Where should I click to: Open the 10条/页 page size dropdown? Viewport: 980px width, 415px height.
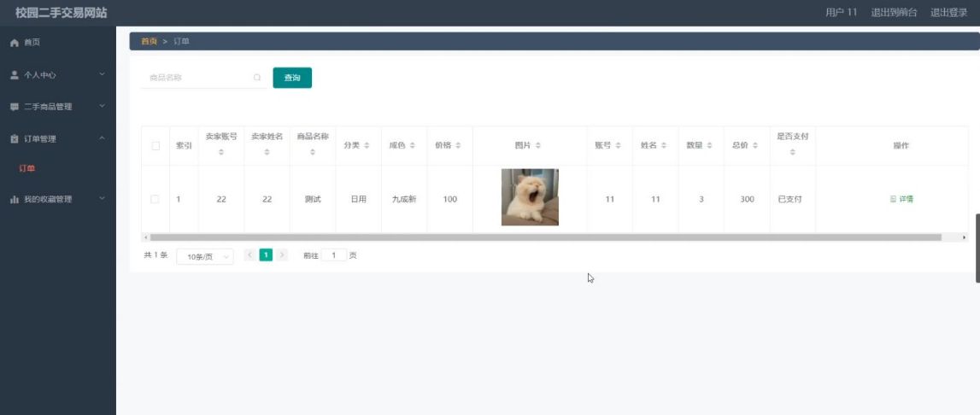(x=205, y=256)
